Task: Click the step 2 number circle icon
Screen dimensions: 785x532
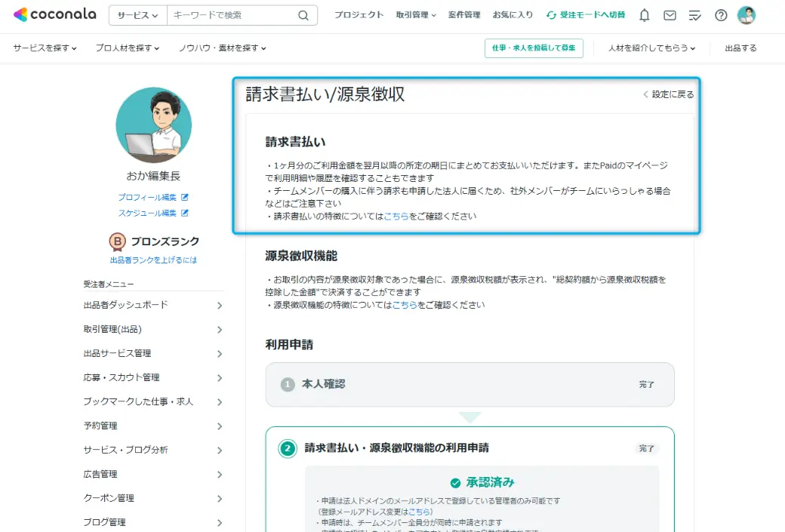Action: click(x=288, y=448)
